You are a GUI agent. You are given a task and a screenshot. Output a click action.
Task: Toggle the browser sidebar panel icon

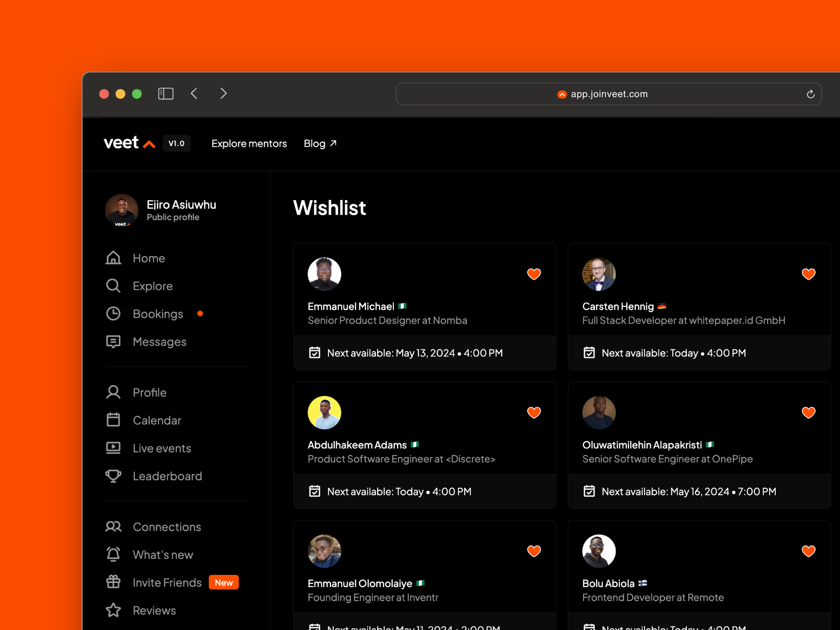[x=166, y=94]
